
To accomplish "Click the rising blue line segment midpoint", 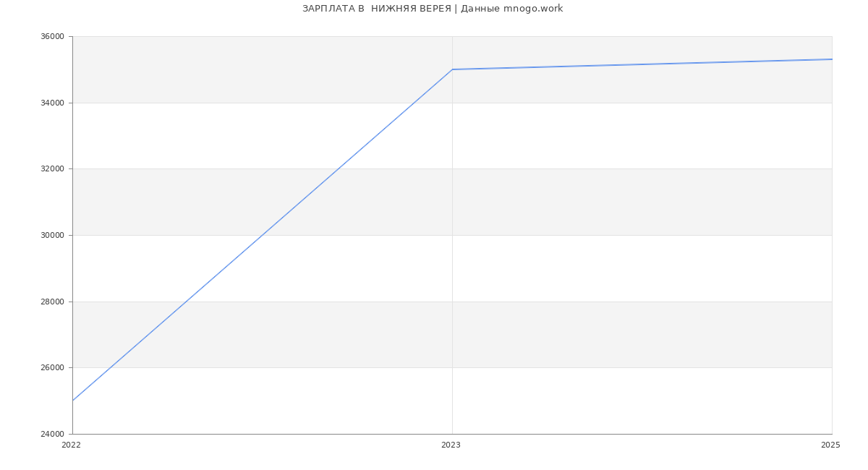I will tap(263, 235).
